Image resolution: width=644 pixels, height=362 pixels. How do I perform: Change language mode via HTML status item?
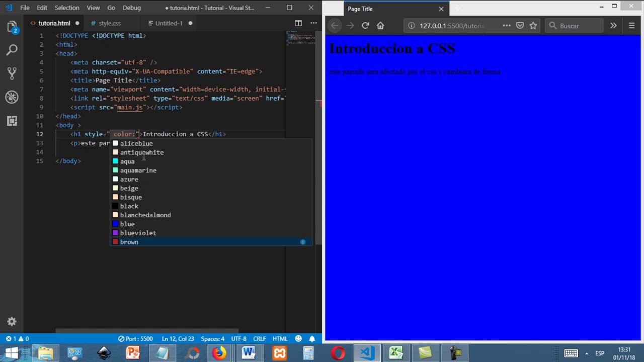(x=280, y=339)
